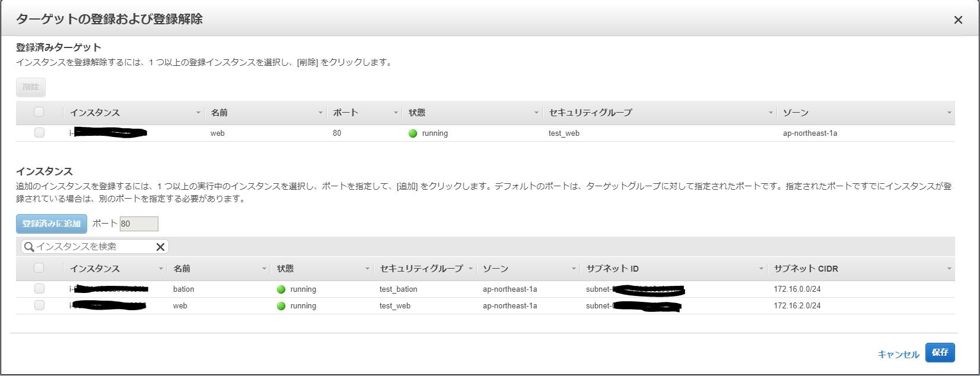Open ポート column dropdown arrow
Viewport: 980px width, 376px height.
pos(396,113)
